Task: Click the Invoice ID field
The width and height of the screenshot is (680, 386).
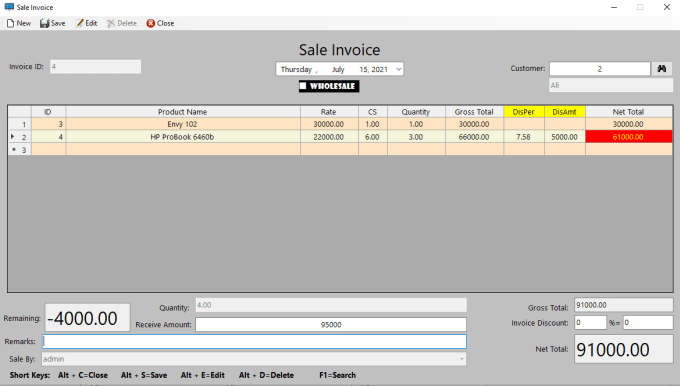Action: (x=95, y=67)
